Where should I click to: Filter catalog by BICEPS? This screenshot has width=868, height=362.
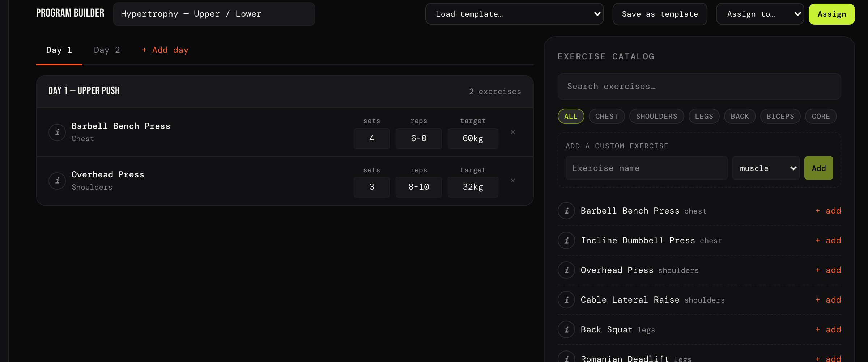780,116
